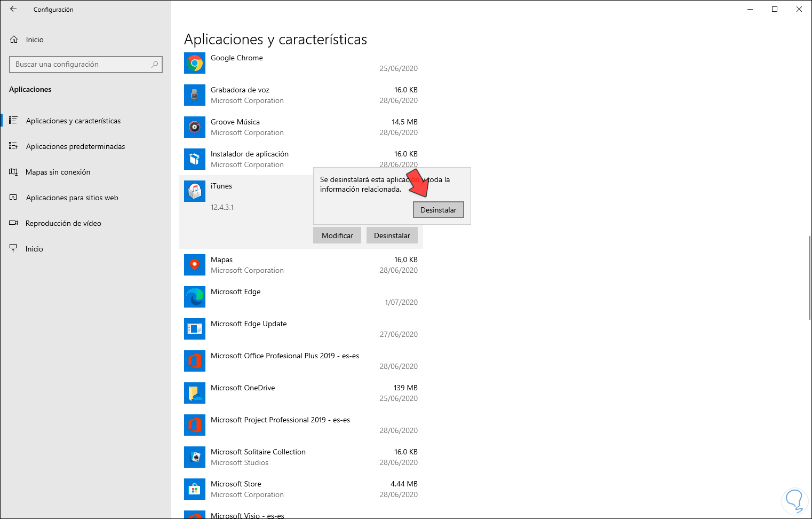Image resolution: width=812 pixels, height=519 pixels.
Task: Click the Mapas sin conexión map icon
Action: pyautogui.click(x=13, y=172)
